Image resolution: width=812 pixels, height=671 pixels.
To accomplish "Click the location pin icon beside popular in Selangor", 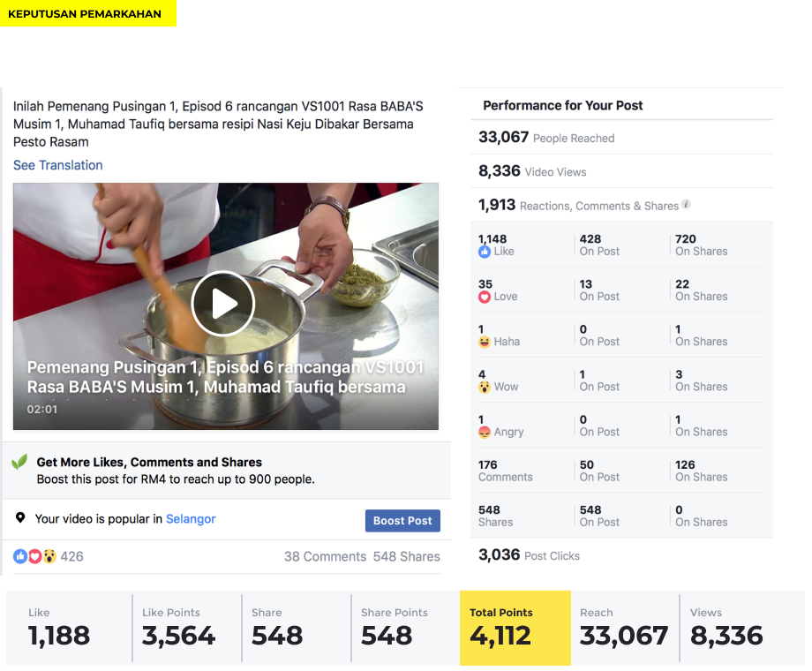I will point(20,517).
